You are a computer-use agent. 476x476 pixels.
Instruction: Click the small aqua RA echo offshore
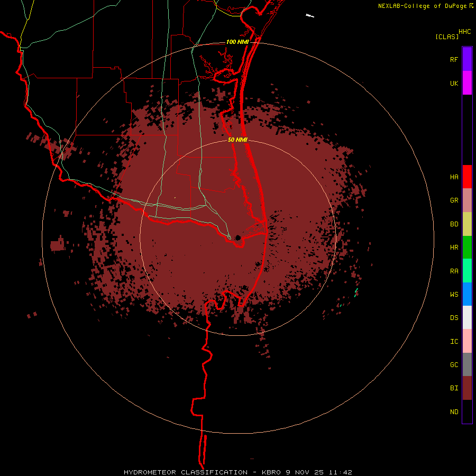click(x=356, y=292)
